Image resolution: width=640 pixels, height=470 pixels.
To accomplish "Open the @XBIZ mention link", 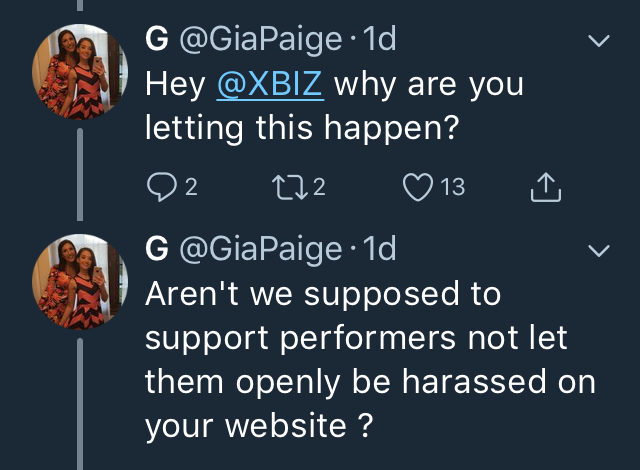I will 270,84.
